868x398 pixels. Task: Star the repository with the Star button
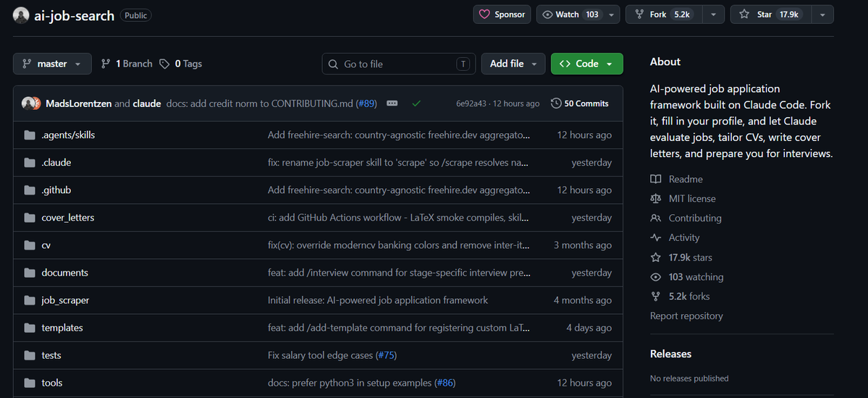coord(771,14)
